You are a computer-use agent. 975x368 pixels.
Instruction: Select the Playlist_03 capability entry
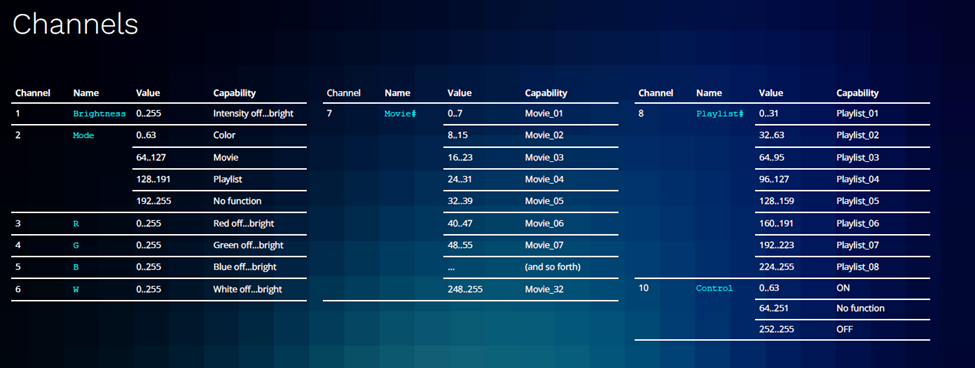pos(858,157)
